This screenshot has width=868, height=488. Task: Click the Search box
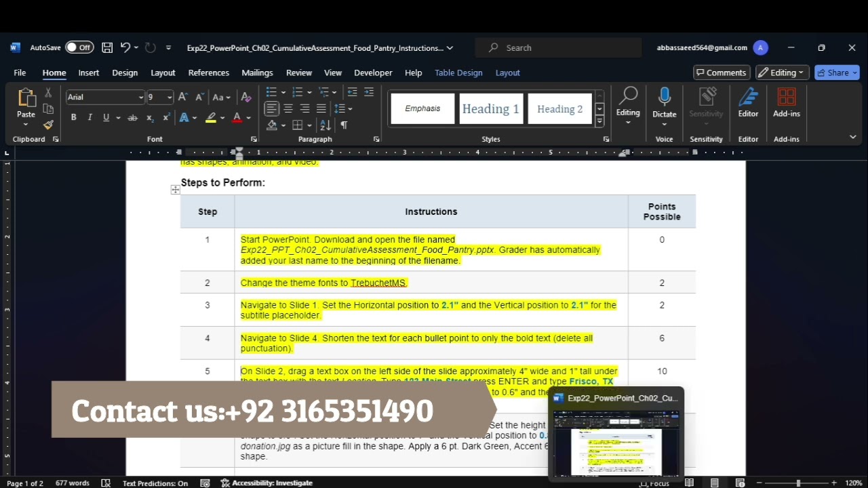pos(558,47)
